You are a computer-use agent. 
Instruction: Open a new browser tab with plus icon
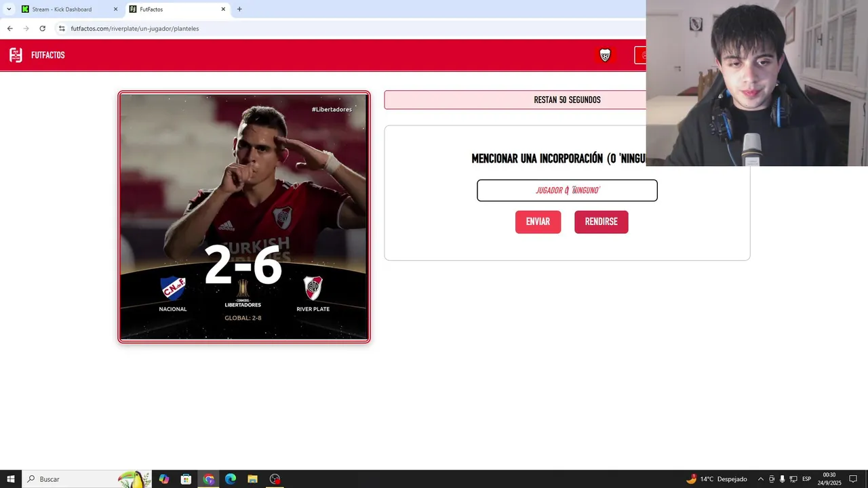click(239, 9)
